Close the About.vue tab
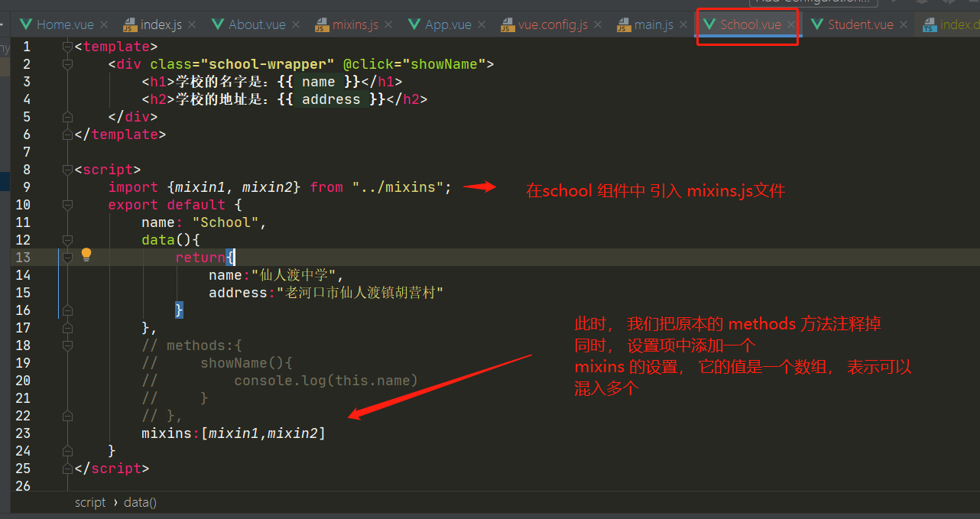 coord(297,25)
